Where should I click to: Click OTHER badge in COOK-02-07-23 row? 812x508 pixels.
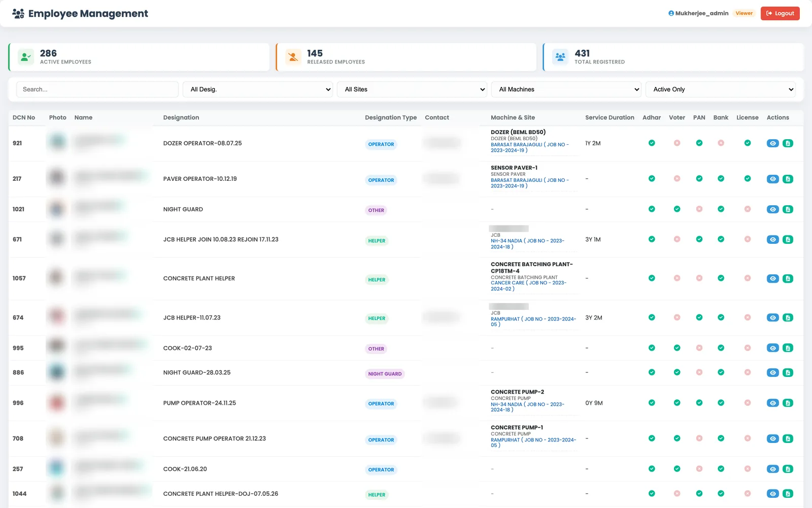[x=376, y=349]
